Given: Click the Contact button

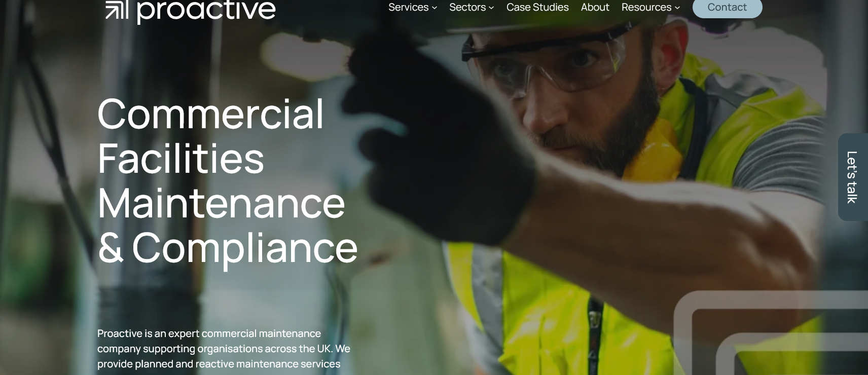Looking at the screenshot, I should (727, 8).
